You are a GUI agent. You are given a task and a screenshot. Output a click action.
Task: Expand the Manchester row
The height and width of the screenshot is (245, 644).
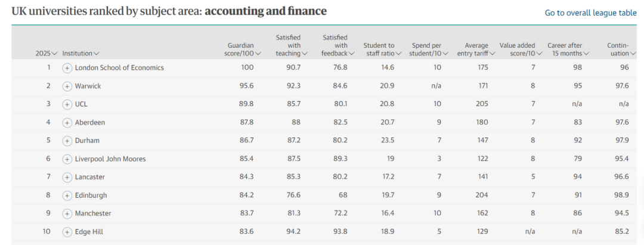pyautogui.click(x=67, y=213)
